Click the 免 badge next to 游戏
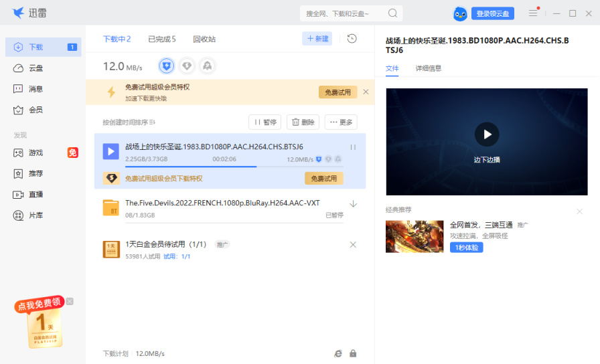This screenshot has height=364, width=600. (73, 153)
